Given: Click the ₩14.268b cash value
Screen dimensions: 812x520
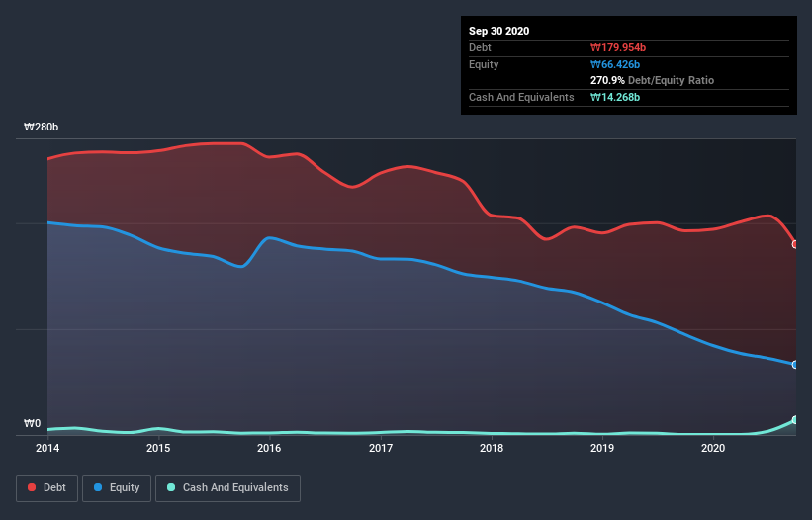Looking at the screenshot, I should (x=615, y=97).
